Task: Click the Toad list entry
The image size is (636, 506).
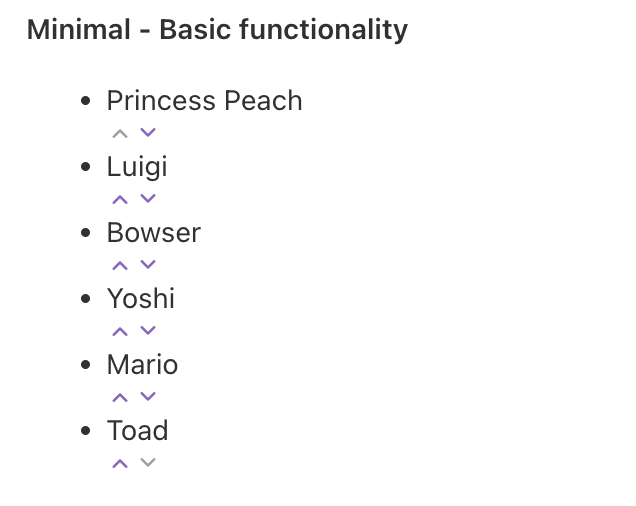Action: [x=137, y=431]
